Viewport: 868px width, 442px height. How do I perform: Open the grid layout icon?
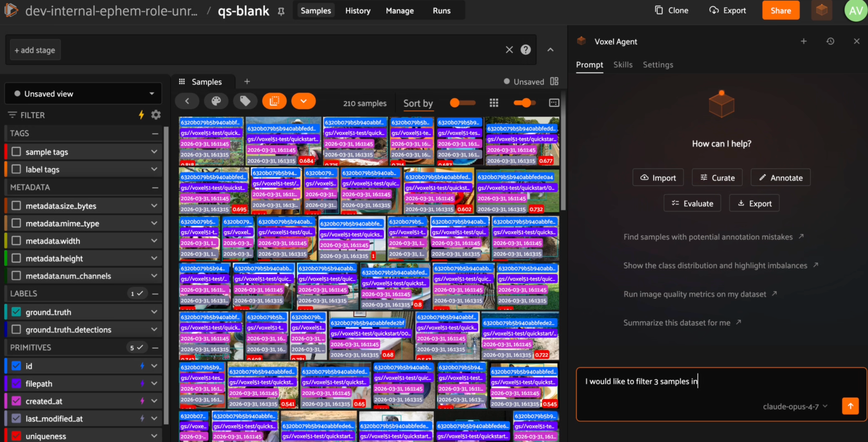[x=494, y=103]
